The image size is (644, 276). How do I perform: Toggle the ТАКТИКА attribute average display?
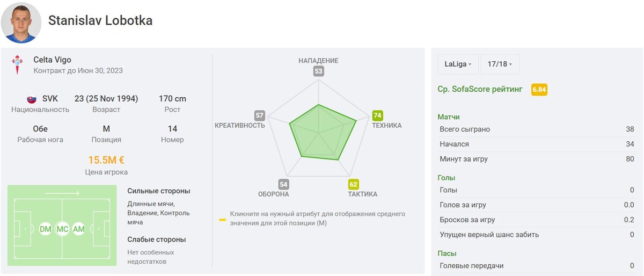pos(362,194)
